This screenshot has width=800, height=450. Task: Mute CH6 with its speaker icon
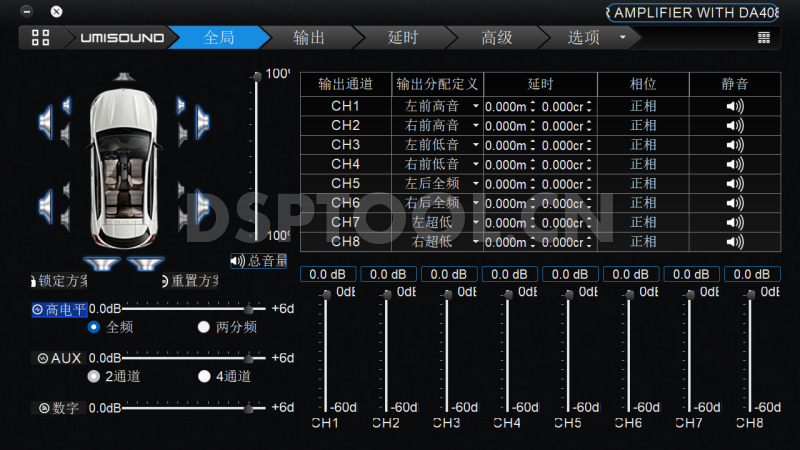tap(735, 203)
